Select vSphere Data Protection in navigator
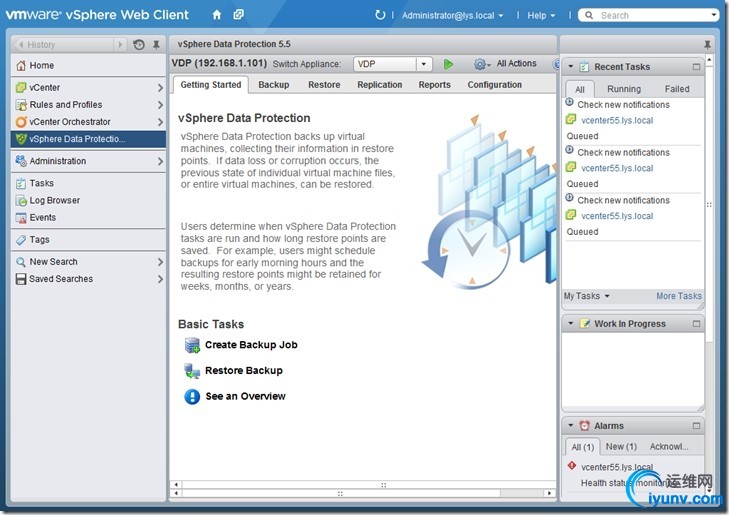729x515 pixels. (88, 139)
